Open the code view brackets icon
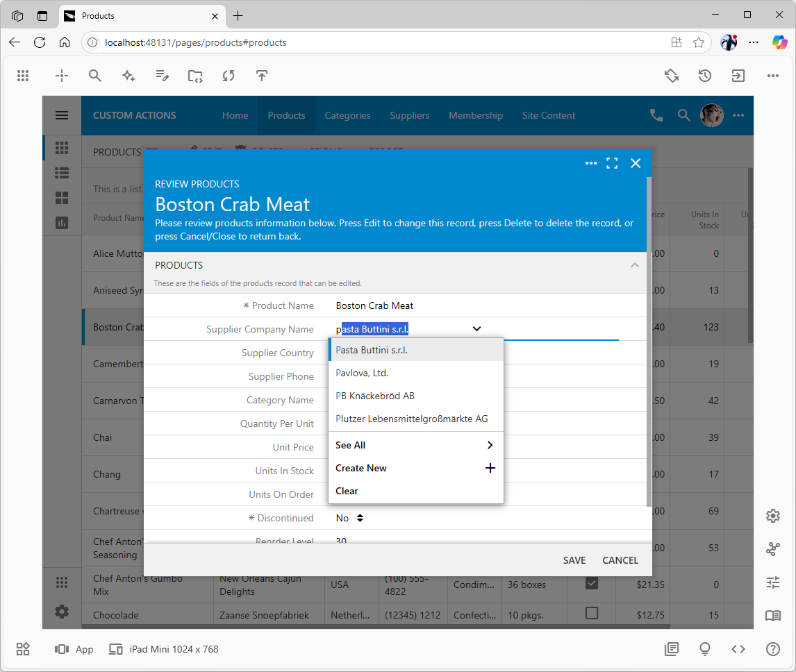796x672 pixels. 738,648
